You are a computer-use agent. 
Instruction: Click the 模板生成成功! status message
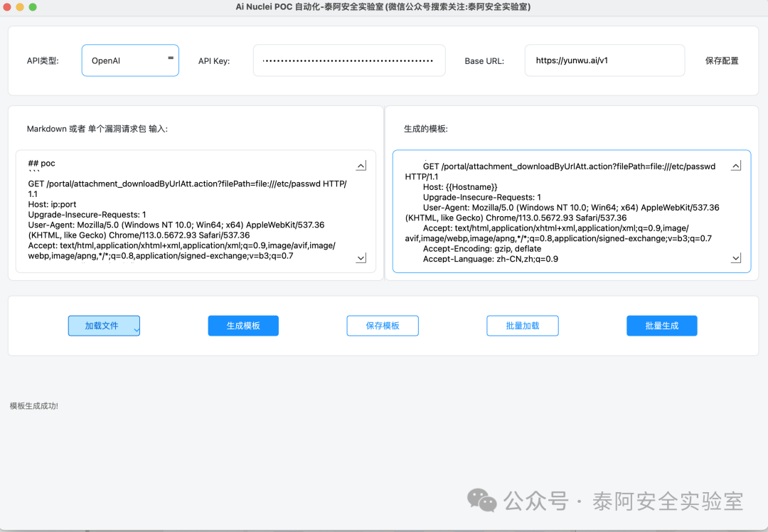tap(34, 405)
